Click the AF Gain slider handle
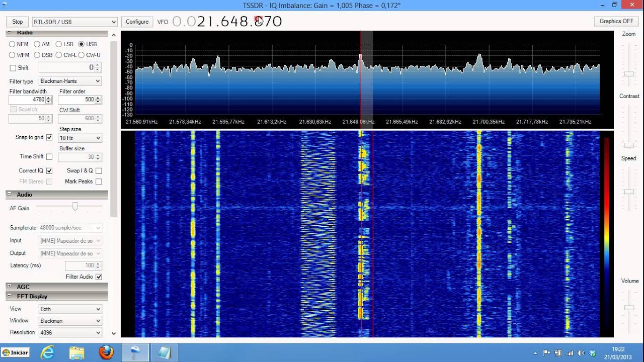 click(x=75, y=207)
